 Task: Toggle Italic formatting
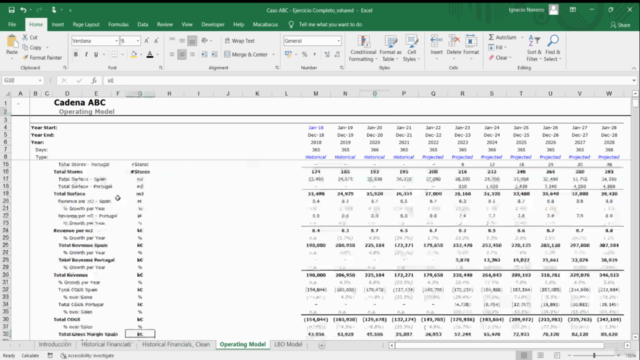click(86, 54)
